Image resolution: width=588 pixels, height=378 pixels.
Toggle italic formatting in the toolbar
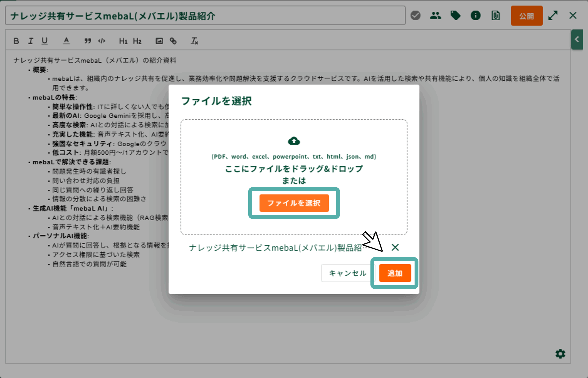coord(31,41)
